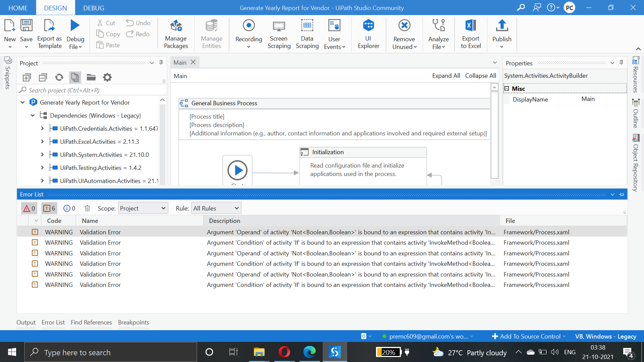Screen dimensions: 644x362
Task: Click Collapse All in the designer
Action: point(480,76)
